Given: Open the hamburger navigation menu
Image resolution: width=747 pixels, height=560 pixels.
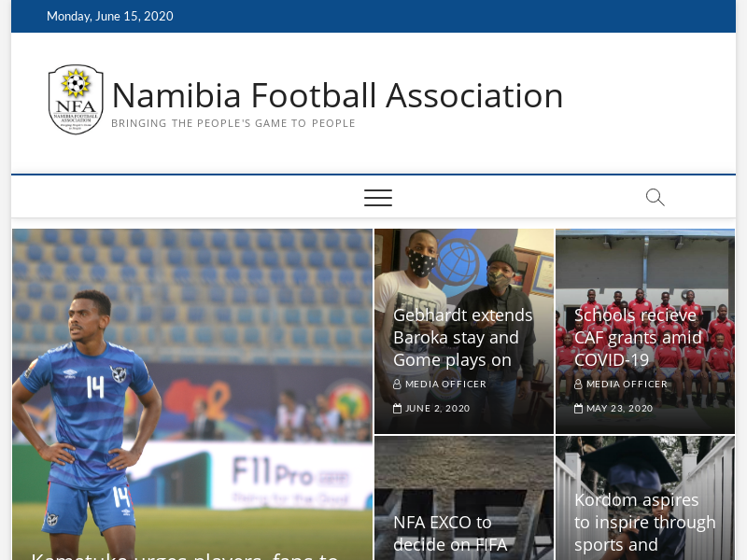Looking at the screenshot, I should [378, 197].
